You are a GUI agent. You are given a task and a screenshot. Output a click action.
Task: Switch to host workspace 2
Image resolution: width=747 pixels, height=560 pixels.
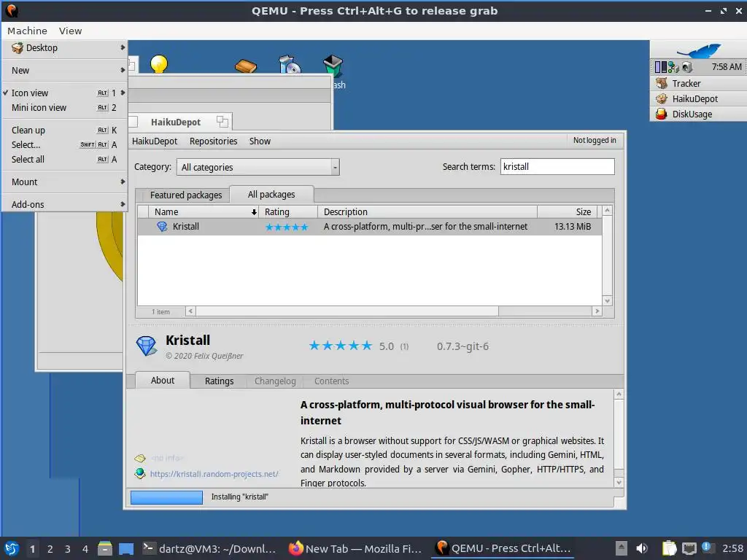(50, 548)
